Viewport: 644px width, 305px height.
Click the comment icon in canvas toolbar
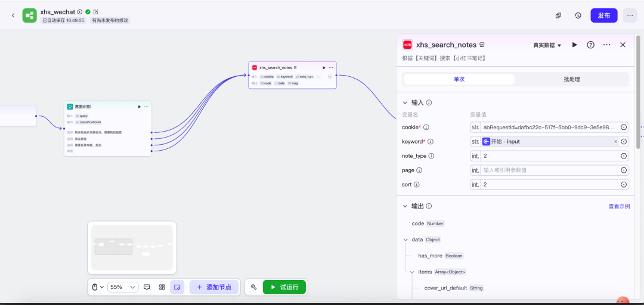tap(147, 287)
